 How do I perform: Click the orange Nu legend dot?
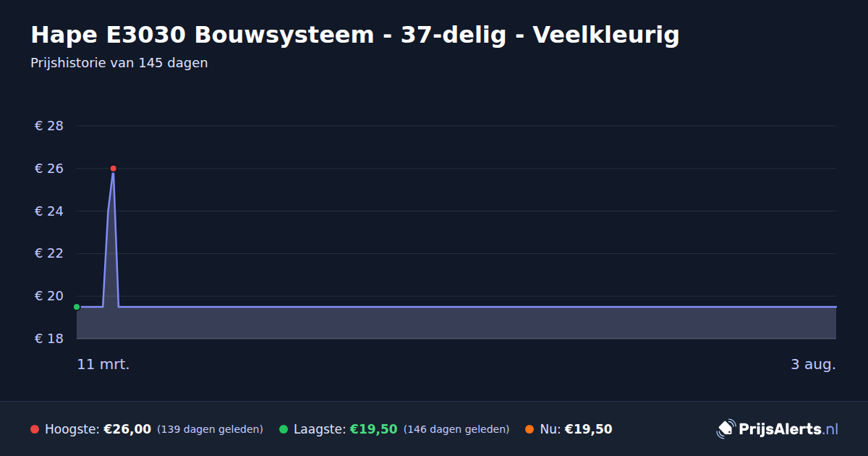(x=529, y=429)
